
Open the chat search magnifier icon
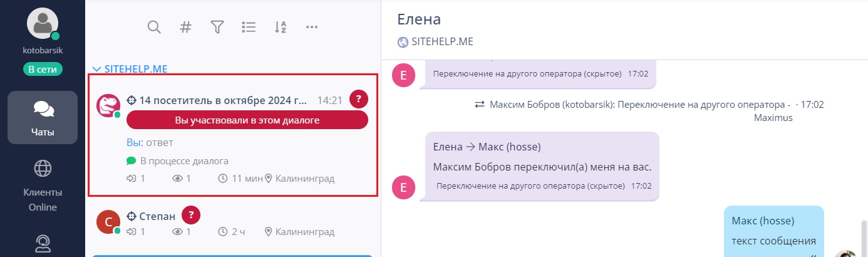(x=154, y=27)
